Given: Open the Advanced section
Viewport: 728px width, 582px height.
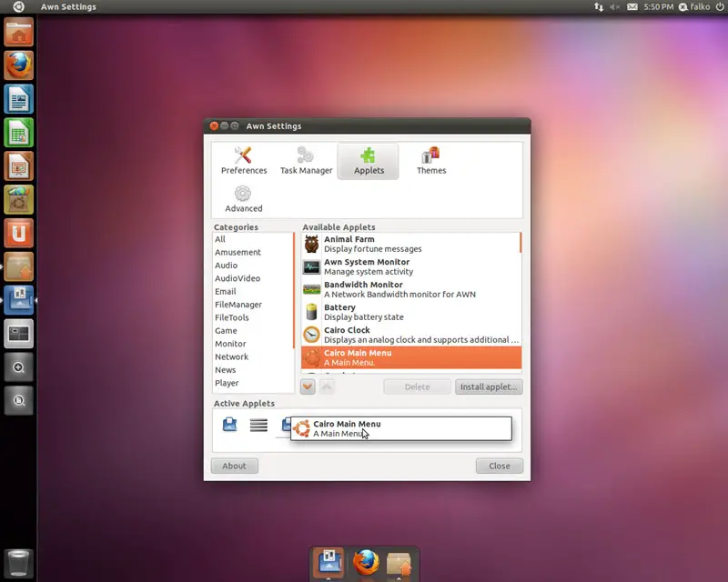Looking at the screenshot, I should click(x=243, y=199).
